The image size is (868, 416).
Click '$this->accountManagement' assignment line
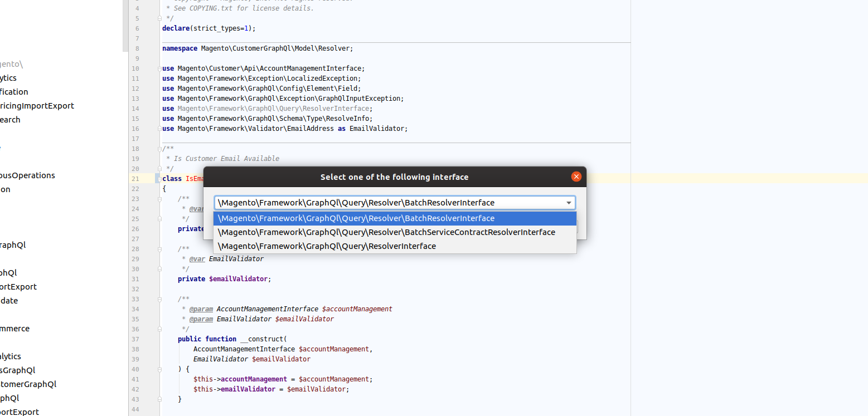coord(283,379)
